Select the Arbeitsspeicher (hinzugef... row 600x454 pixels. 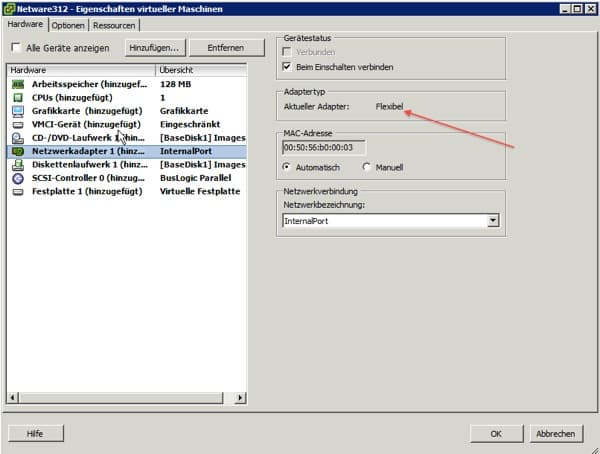click(x=127, y=84)
